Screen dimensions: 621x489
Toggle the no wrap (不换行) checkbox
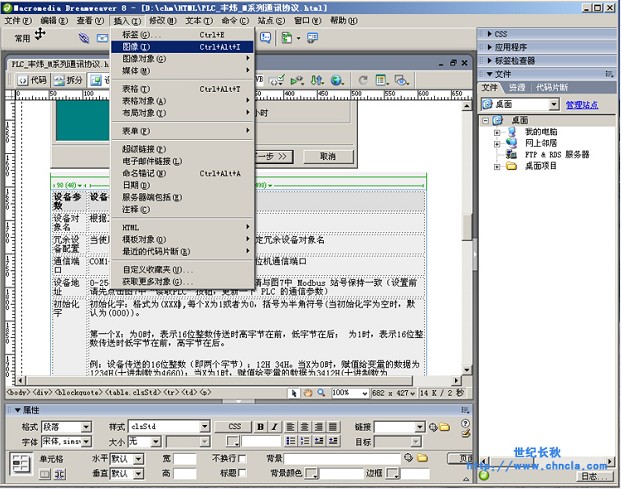242,459
